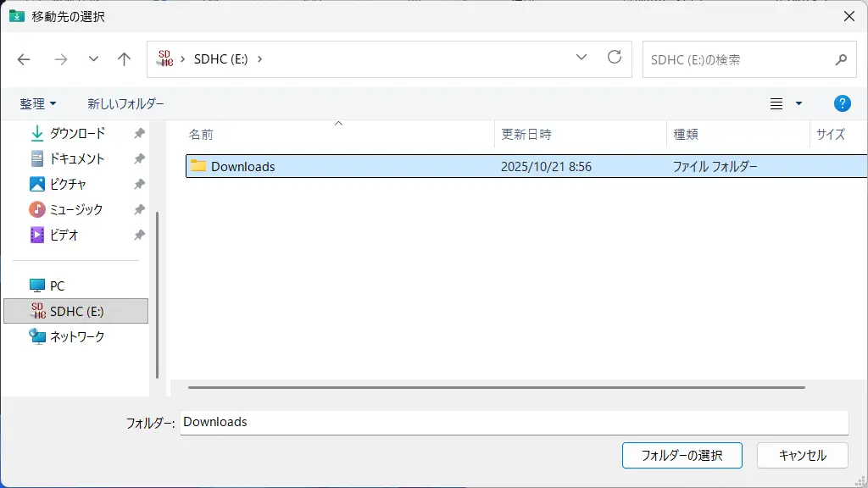Create folder with 新しいフォルダー
This screenshot has height=488, width=868.
tap(125, 103)
